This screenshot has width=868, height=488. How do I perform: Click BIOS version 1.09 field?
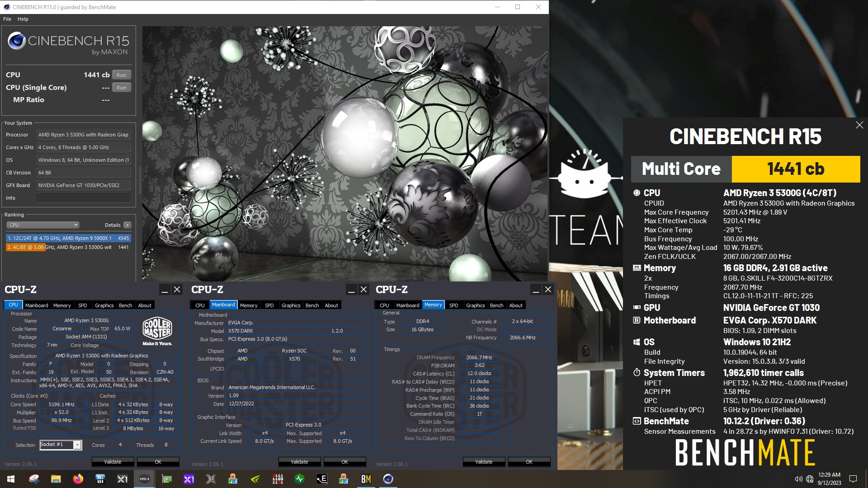[294, 395]
